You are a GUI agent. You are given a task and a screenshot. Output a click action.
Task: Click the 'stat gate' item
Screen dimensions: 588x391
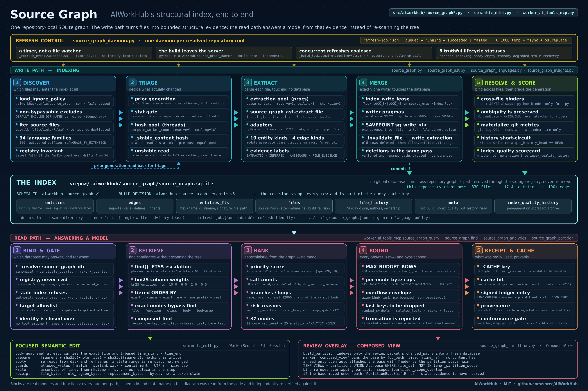[179, 114]
